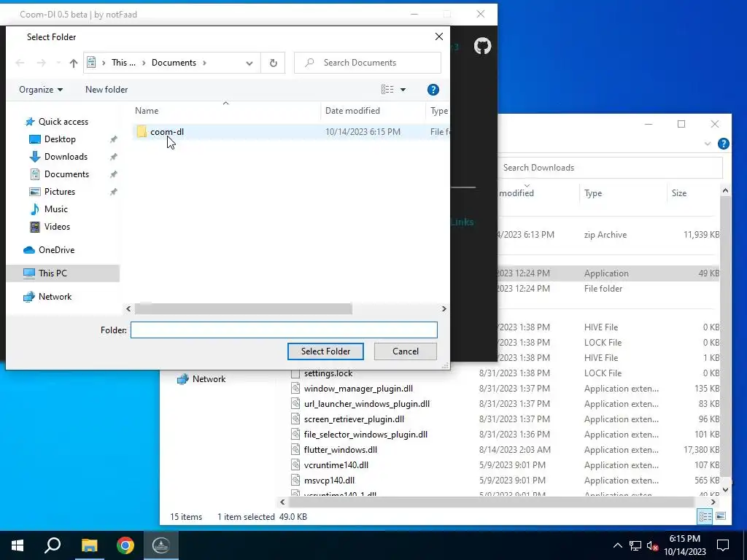Sort Explorer list by Size column
The image size is (747, 560).
pyautogui.click(x=679, y=193)
